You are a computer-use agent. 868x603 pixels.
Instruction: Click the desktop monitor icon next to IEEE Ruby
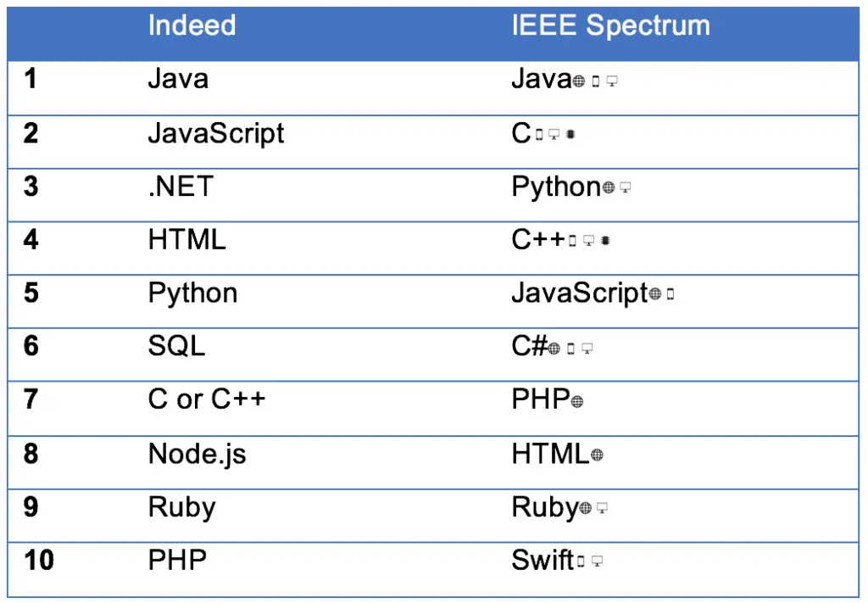coord(603,509)
